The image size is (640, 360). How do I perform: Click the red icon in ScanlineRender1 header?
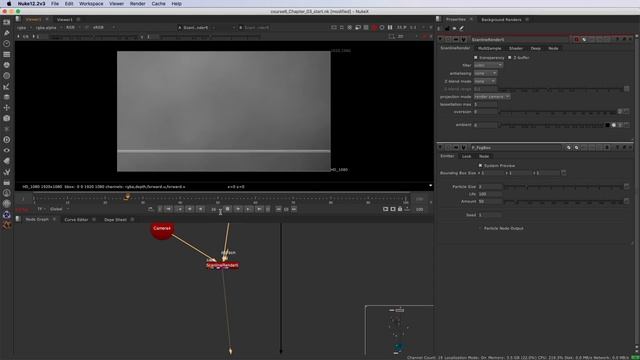click(x=576, y=40)
